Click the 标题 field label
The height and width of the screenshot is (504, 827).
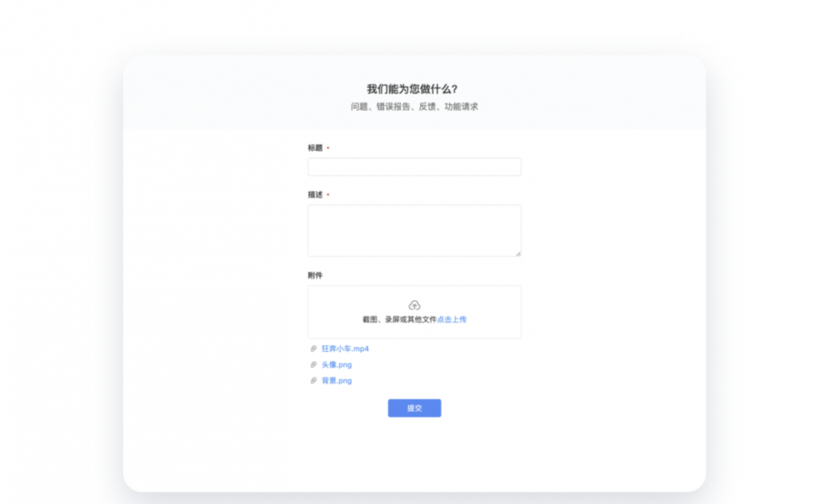[315, 148]
